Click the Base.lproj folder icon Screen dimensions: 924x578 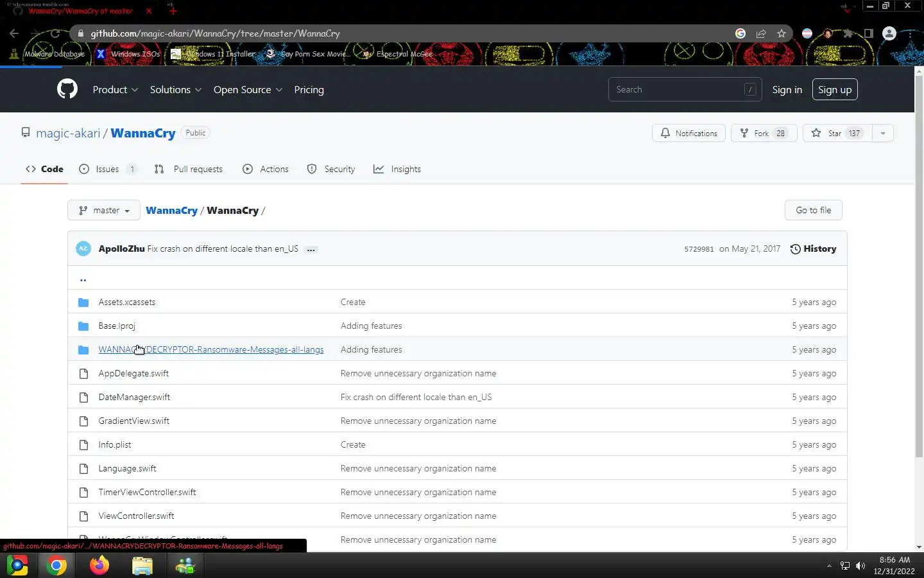point(83,326)
